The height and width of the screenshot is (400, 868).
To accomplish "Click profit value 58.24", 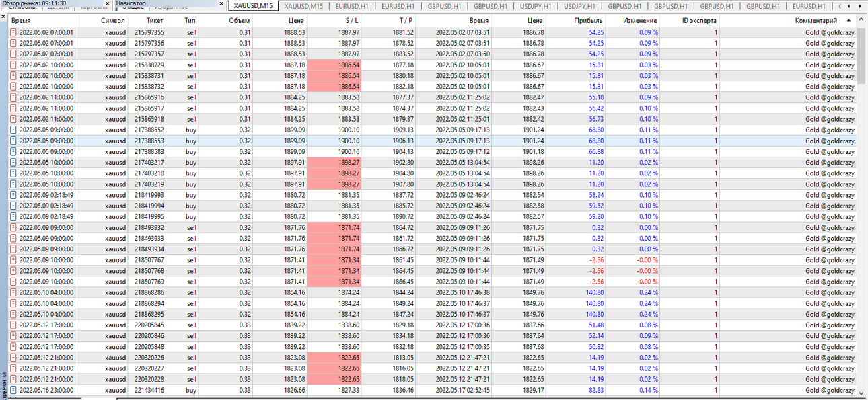I will pos(596,195).
